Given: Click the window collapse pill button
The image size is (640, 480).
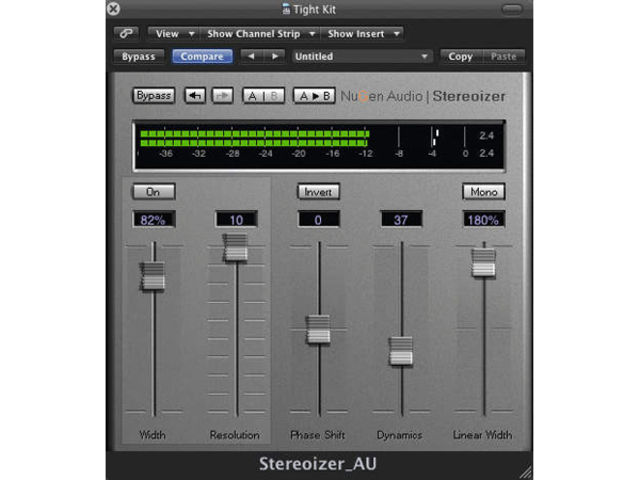Looking at the screenshot, I should (512, 9).
